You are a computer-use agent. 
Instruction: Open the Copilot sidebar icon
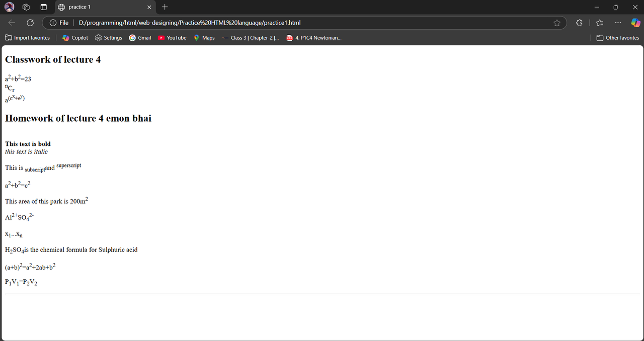[636, 23]
